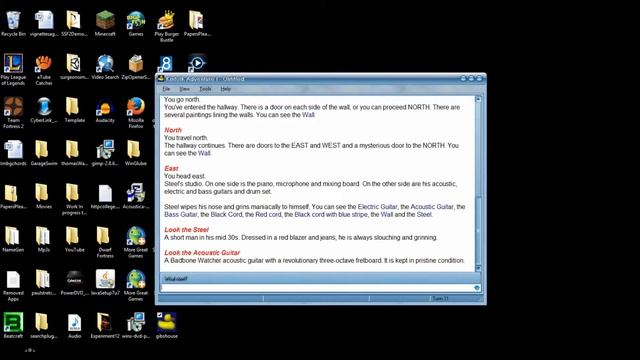Select the CyberLink desktop icon

tap(44, 110)
